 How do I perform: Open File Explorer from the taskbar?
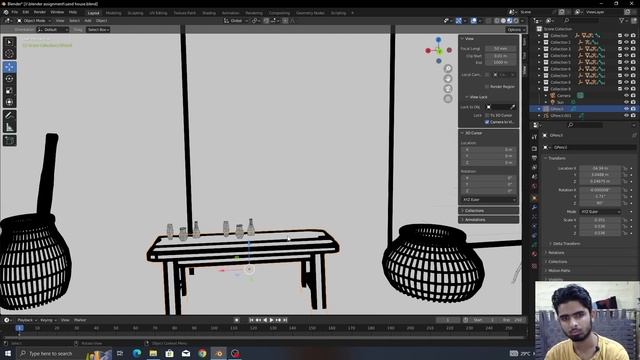pyautogui.click(x=153, y=353)
